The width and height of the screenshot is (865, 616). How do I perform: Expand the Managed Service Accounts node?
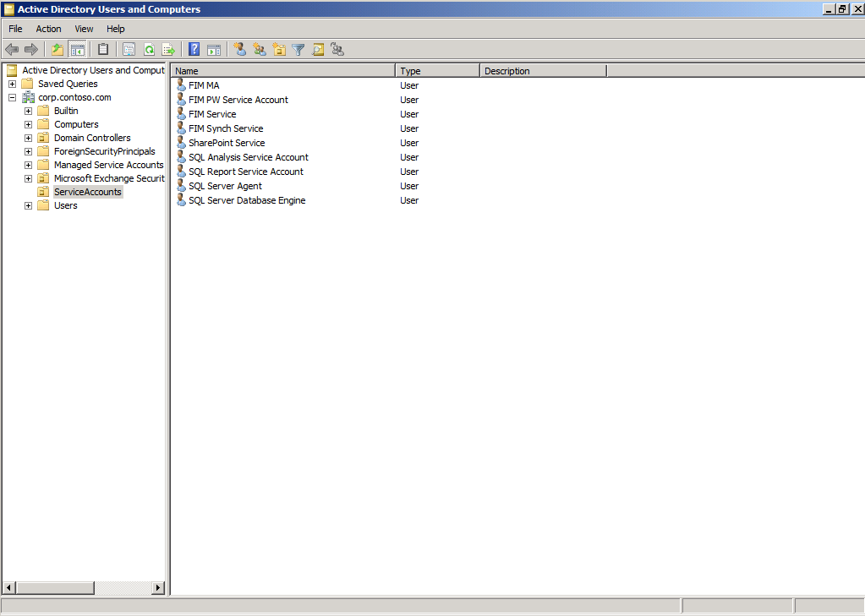point(28,165)
